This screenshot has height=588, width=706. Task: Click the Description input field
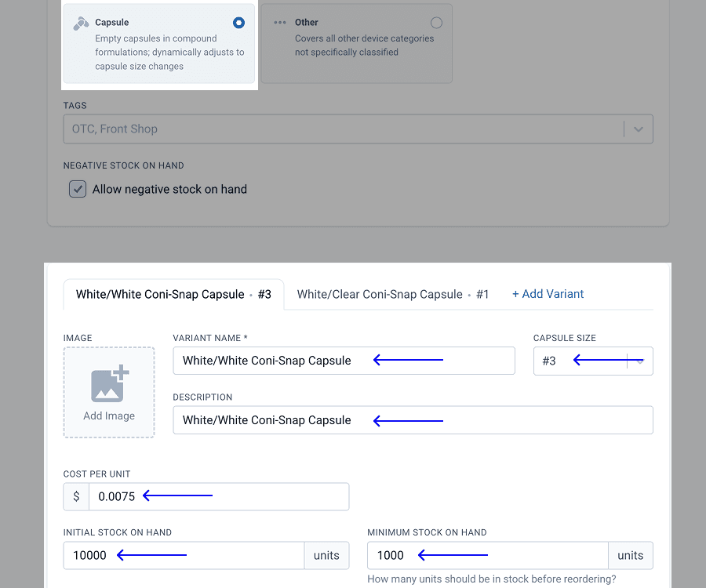413,420
